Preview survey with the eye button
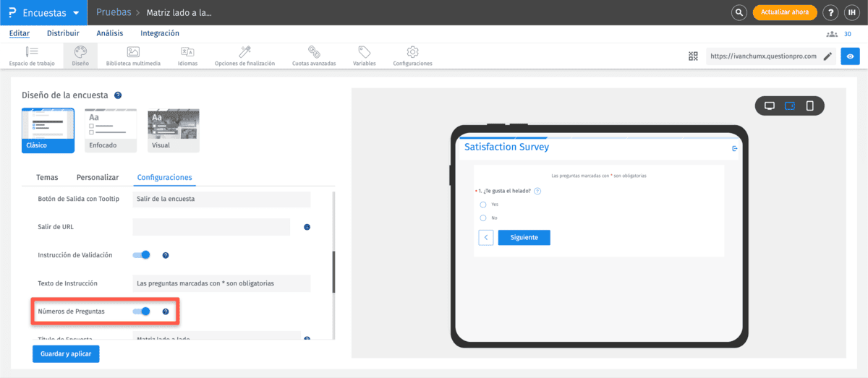The image size is (868, 378). (850, 56)
